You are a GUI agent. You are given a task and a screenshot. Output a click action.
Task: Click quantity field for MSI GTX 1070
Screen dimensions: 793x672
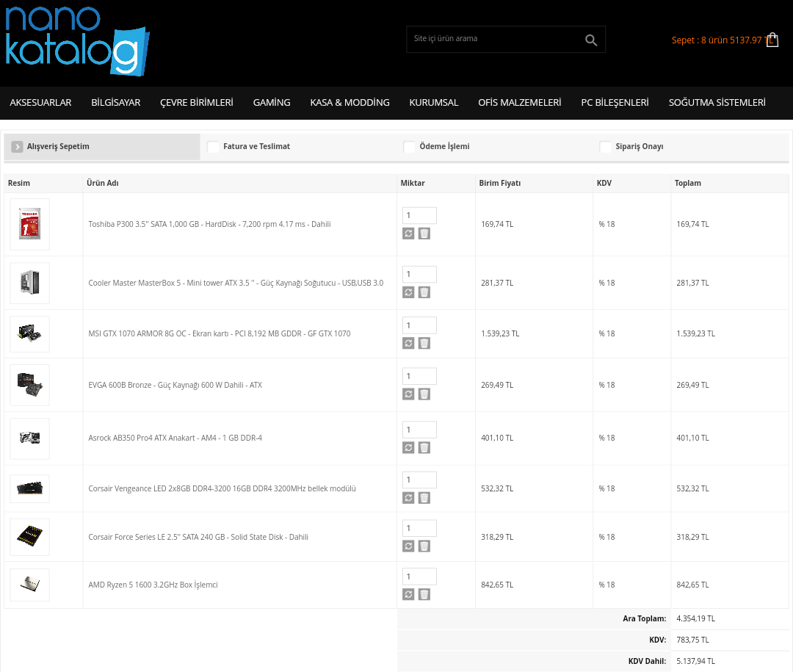coord(419,325)
